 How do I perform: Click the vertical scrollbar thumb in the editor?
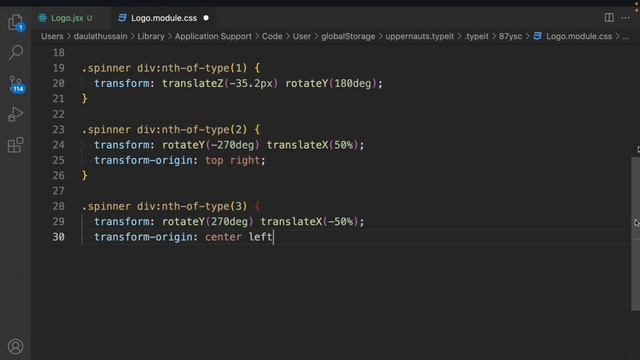[x=636, y=233]
